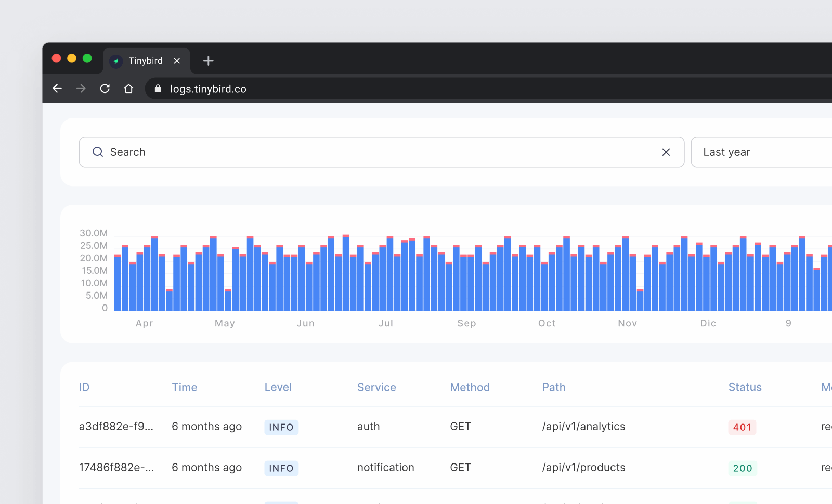
Task: Sort by the Level column header
Action: (278, 387)
